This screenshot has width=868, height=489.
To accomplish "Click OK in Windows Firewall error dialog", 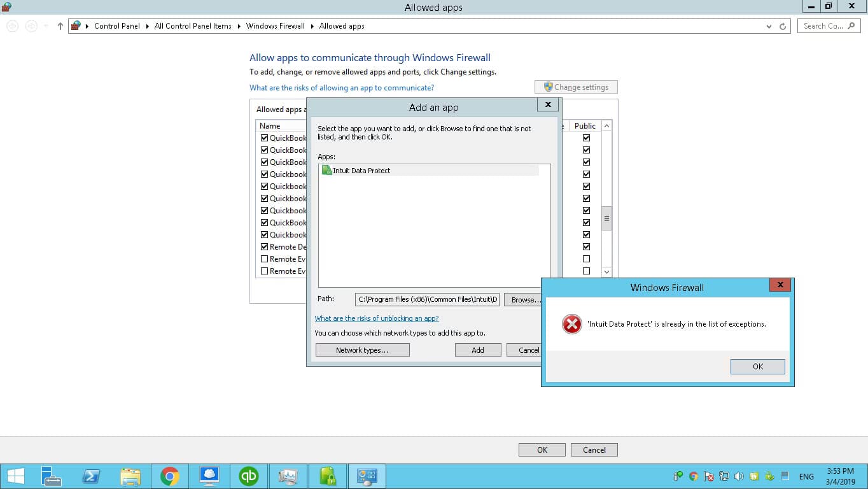I will [757, 367].
